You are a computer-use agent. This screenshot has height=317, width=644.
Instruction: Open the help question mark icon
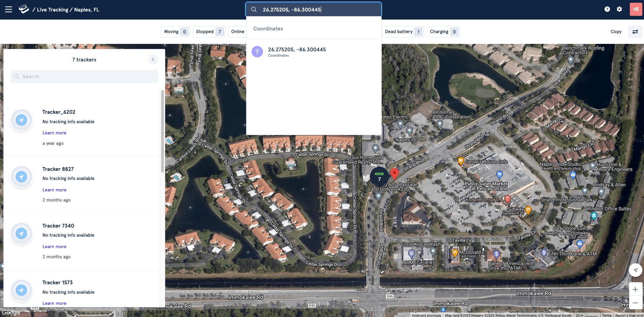pos(607,9)
